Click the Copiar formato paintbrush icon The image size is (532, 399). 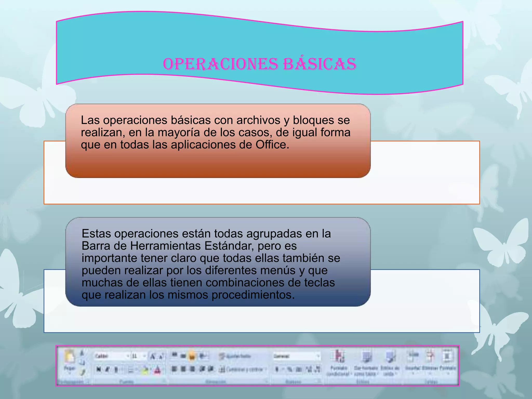tap(82, 372)
